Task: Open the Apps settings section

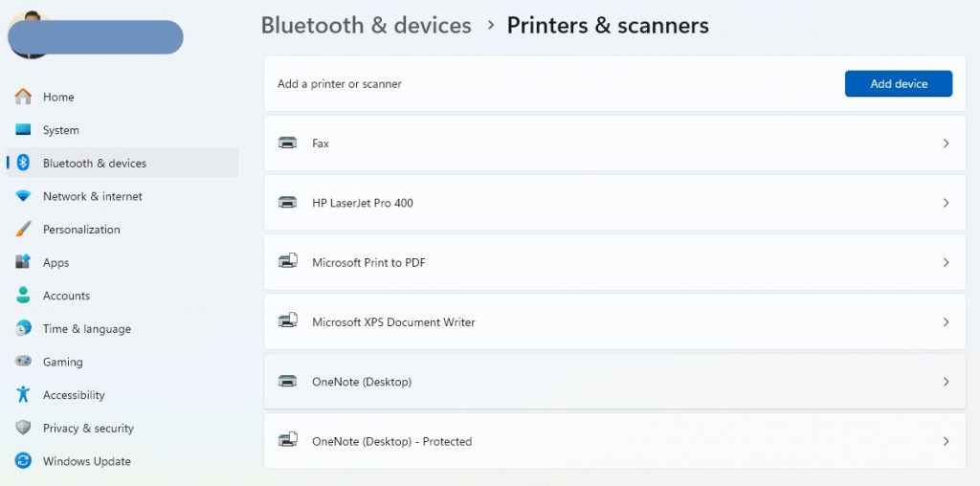Action: coord(56,262)
